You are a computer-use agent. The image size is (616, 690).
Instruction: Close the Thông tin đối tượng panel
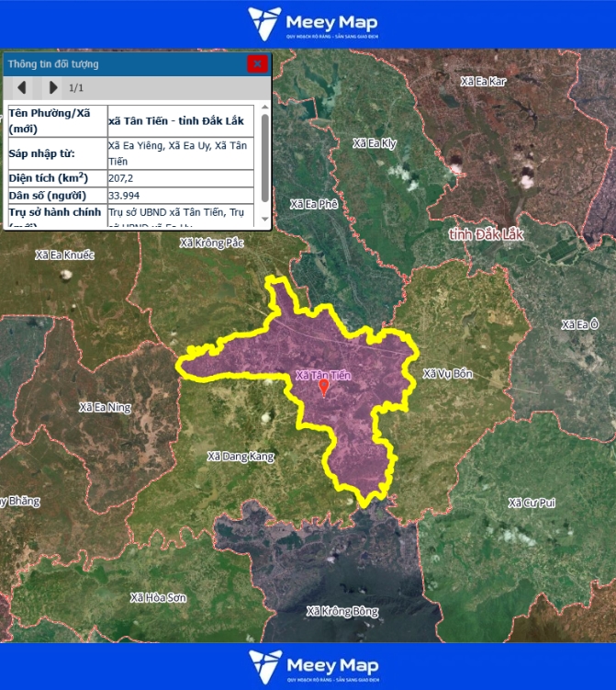(257, 63)
